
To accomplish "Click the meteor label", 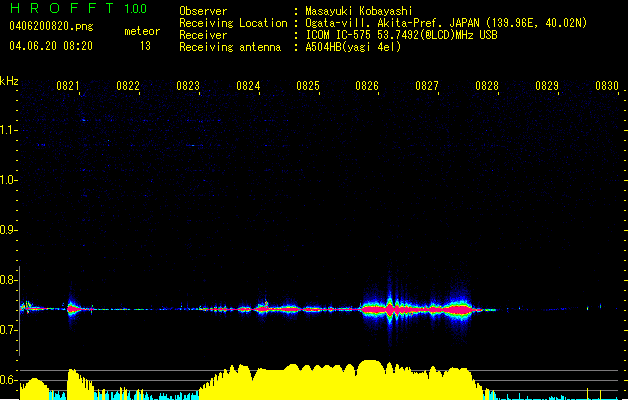I will (x=142, y=31).
